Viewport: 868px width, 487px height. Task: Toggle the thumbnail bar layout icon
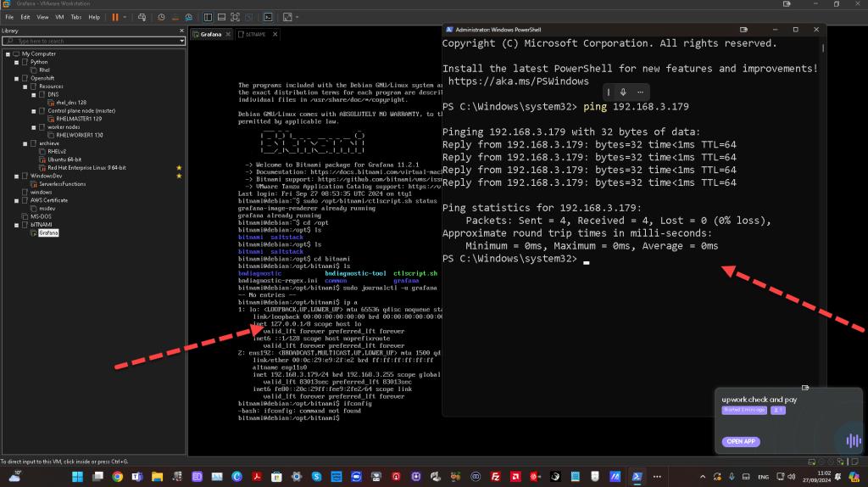tap(221, 17)
